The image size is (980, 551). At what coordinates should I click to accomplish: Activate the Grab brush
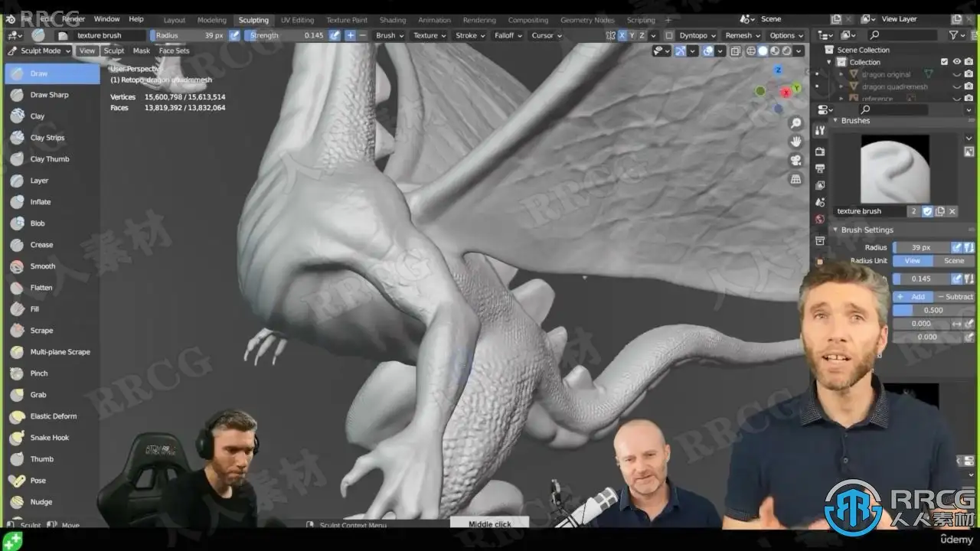(x=52, y=395)
